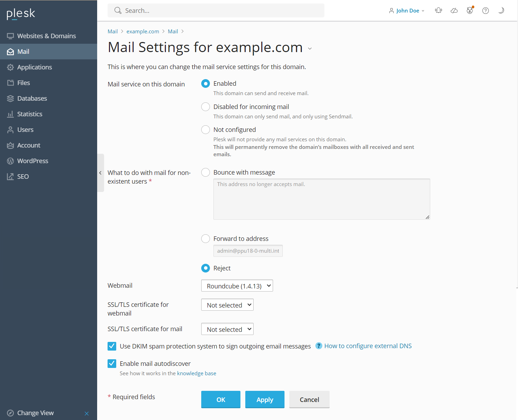
Task: Open the John Doe account menu
Action: point(407,11)
